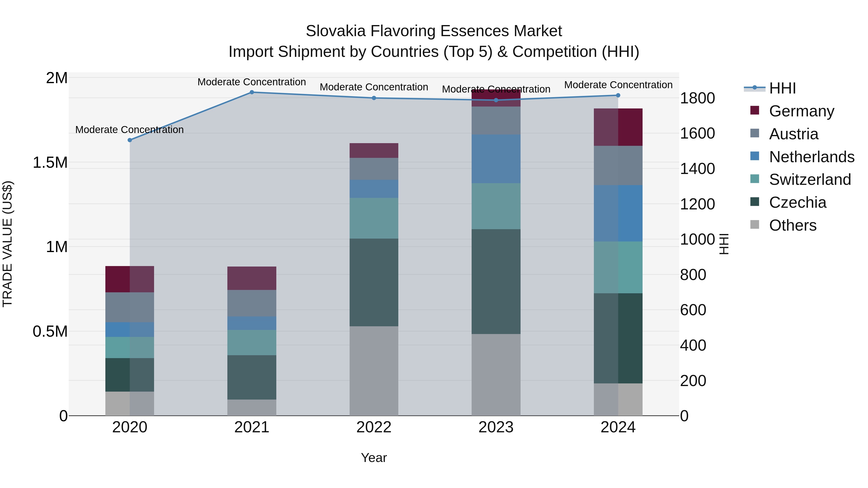Click the 'Moderate Concentration' label above 2024
The height and width of the screenshot is (488, 868).
coord(618,85)
